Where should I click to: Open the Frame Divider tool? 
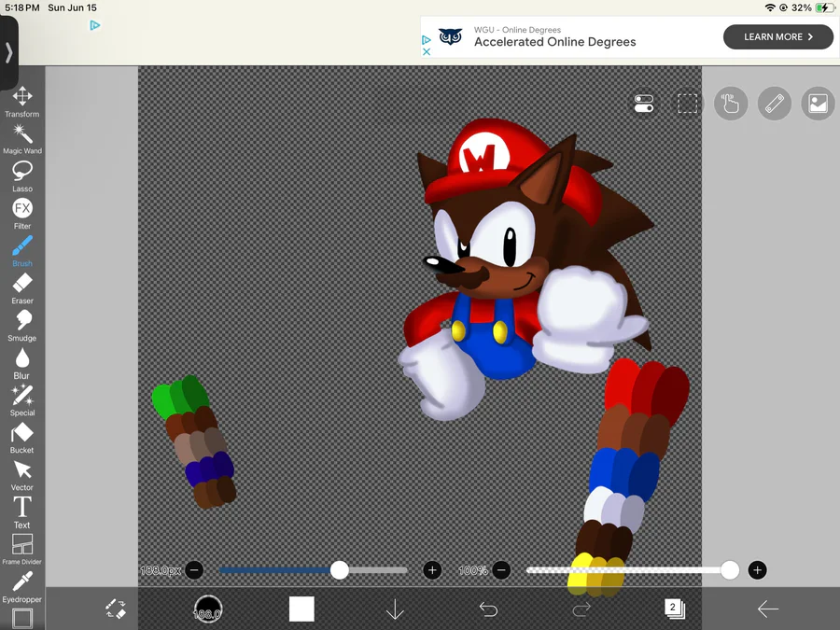click(x=22, y=549)
